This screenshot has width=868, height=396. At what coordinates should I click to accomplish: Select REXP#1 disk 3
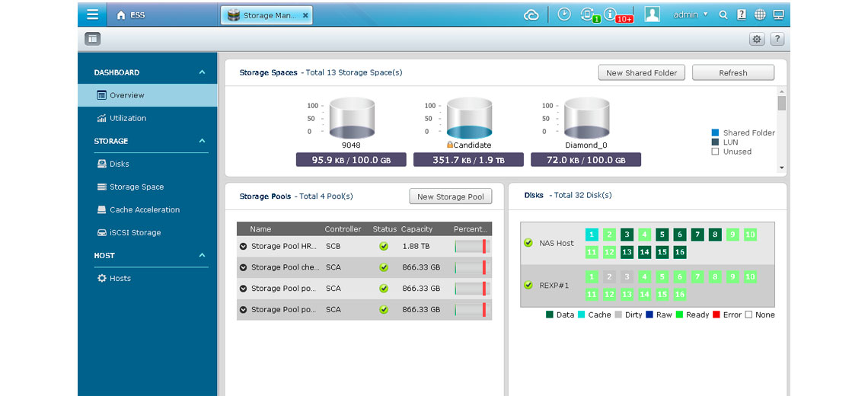[x=627, y=277]
